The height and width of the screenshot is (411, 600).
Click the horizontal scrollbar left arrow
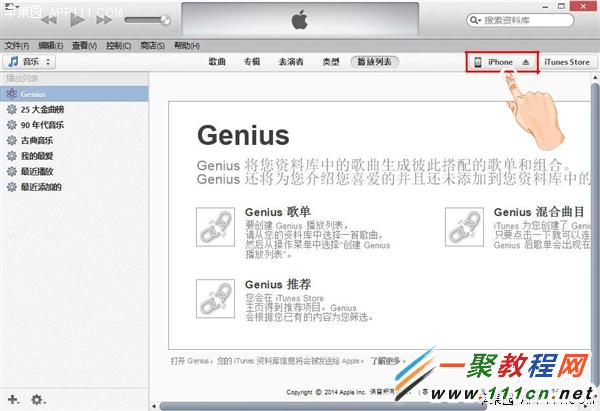coord(154,406)
